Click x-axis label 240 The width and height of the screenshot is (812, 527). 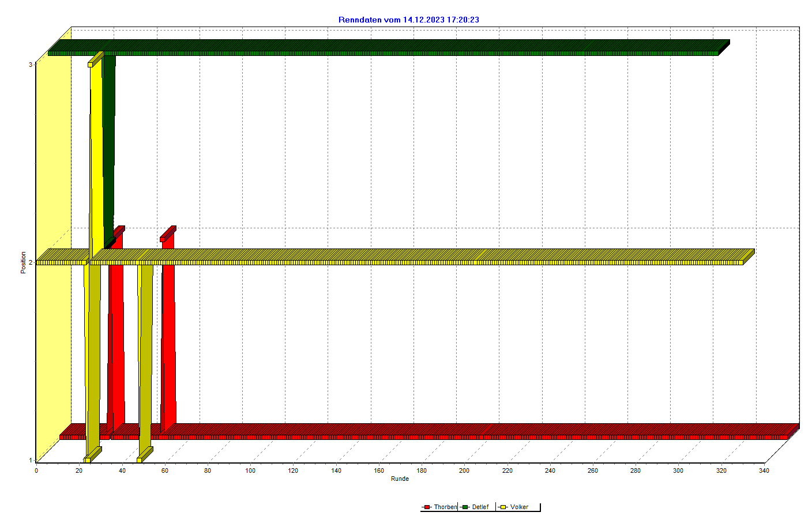(x=550, y=470)
